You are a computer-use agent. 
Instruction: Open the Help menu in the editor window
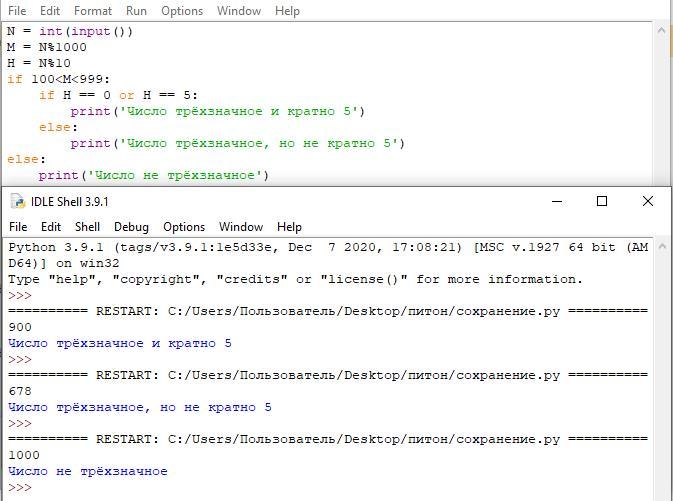click(287, 11)
